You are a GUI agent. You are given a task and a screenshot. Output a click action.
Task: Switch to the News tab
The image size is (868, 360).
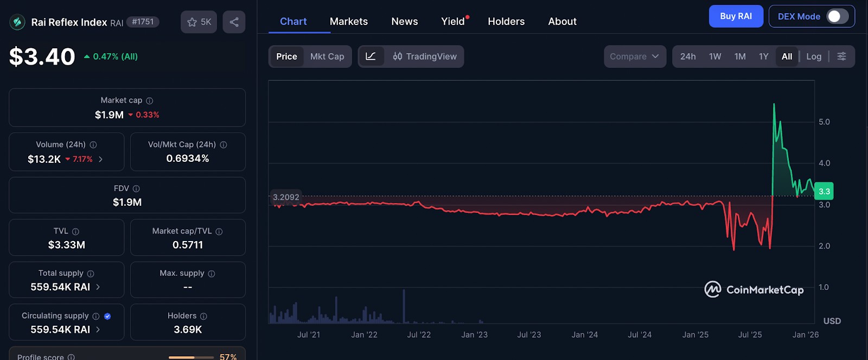pyautogui.click(x=405, y=21)
